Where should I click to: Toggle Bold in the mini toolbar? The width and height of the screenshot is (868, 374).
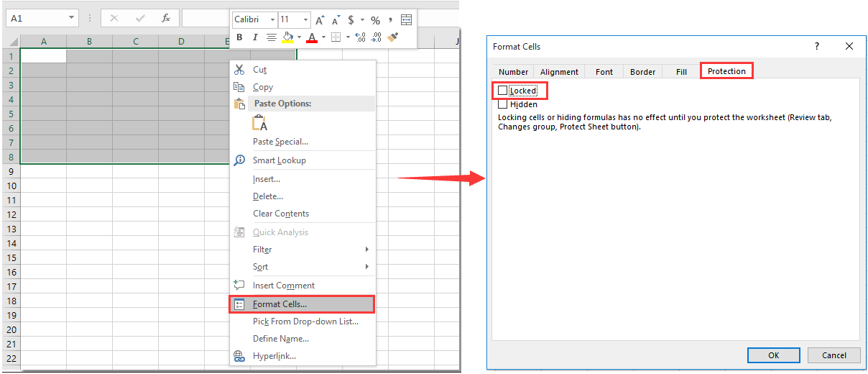(x=239, y=37)
